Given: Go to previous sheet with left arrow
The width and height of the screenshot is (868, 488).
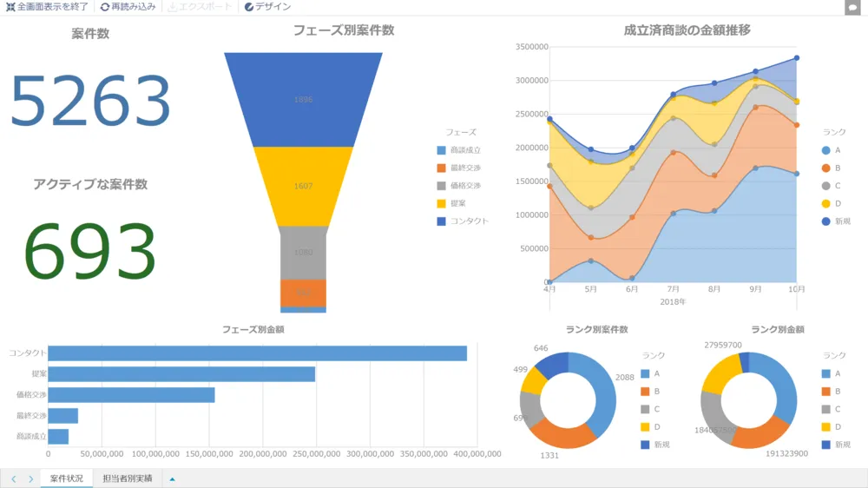Looking at the screenshot, I should pyautogui.click(x=14, y=478).
